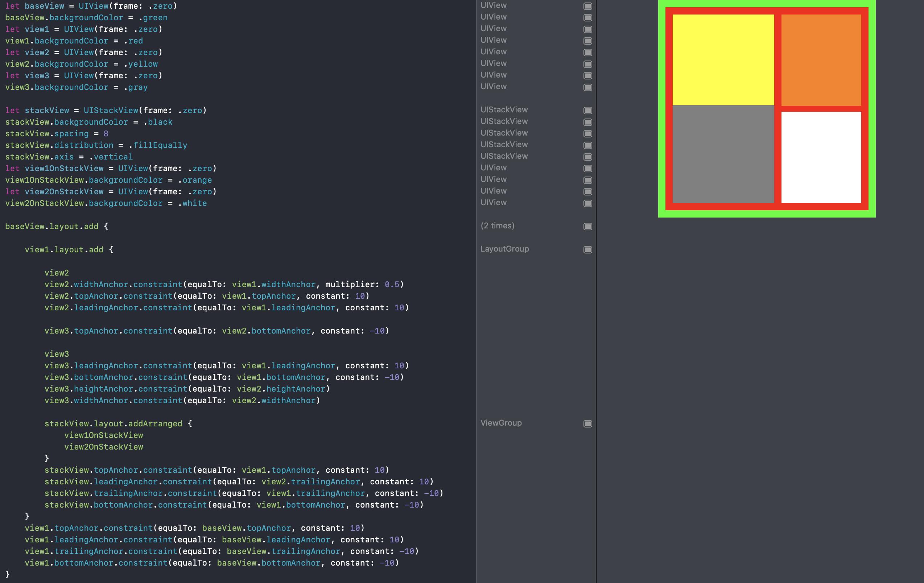Click the result button for the second UIStackView
This screenshot has width=924, height=583.
[x=587, y=122]
